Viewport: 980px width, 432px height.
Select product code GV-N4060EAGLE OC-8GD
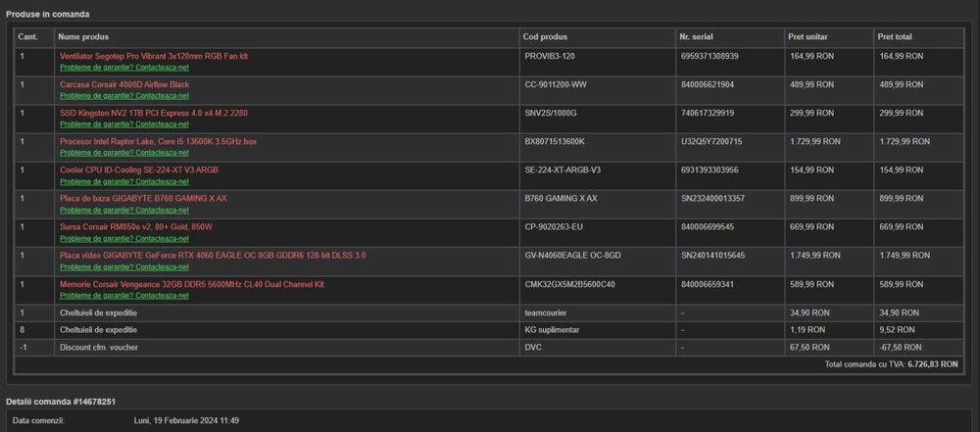coord(572,256)
